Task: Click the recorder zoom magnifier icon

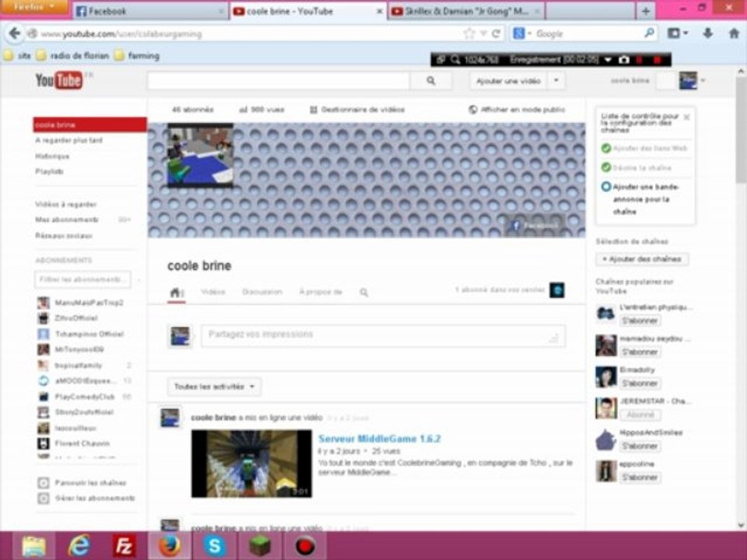Action: tap(455, 60)
